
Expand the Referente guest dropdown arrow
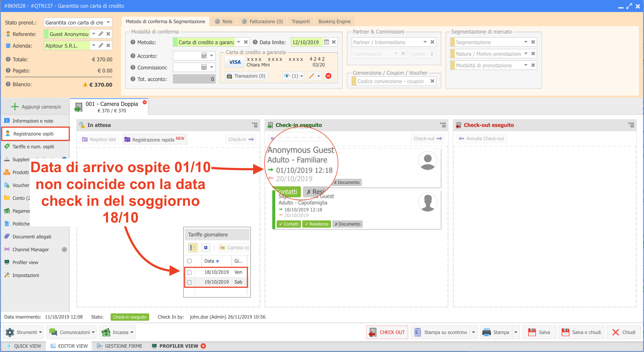tap(93, 34)
